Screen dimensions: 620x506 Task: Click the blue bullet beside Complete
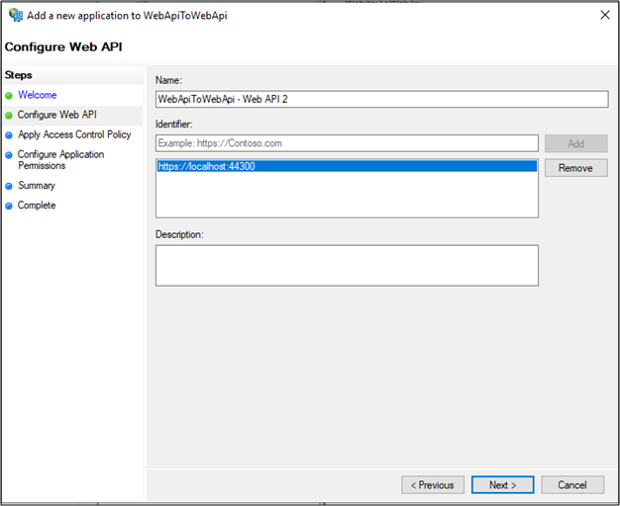click(9, 206)
